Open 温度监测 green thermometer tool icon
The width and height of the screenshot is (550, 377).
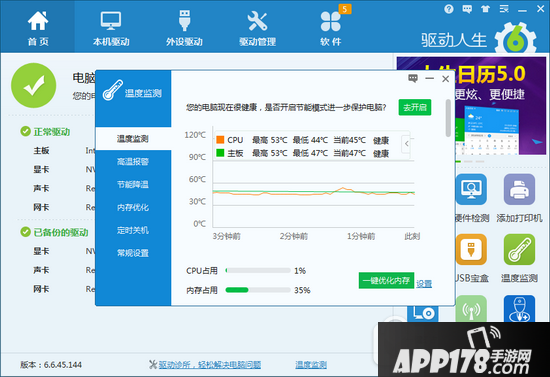pos(519,249)
